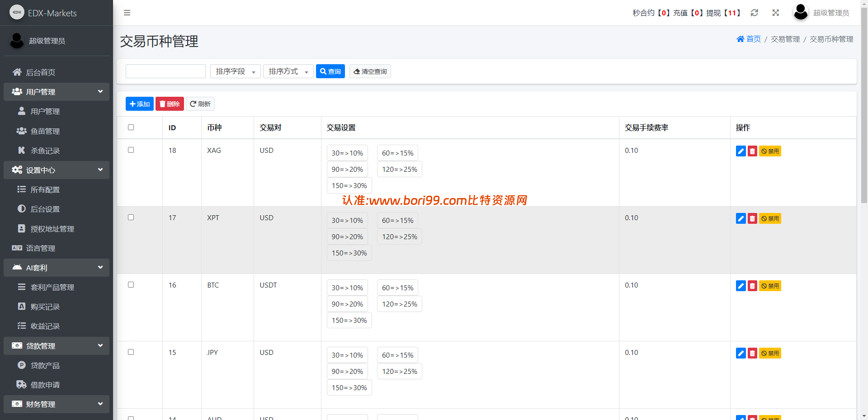This screenshot has height=420, width=868.
Task: Open the 排序方式 dropdown
Action: (288, 71)
